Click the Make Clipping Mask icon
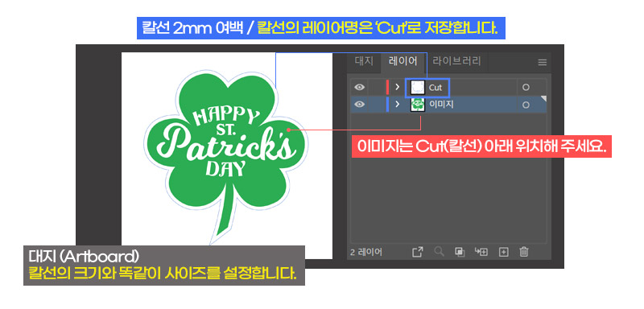This screenshot has width=644, height=309. click(x=460, y=252)
